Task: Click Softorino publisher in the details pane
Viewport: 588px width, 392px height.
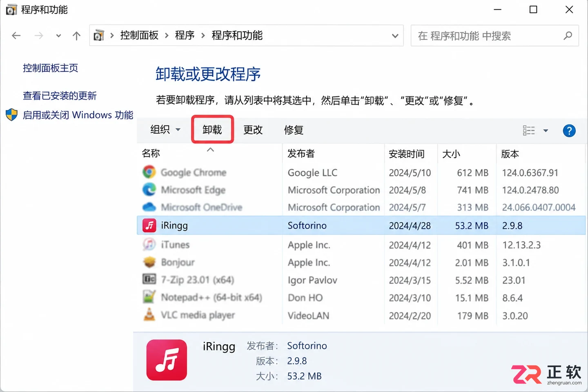Action: point(307,345)
